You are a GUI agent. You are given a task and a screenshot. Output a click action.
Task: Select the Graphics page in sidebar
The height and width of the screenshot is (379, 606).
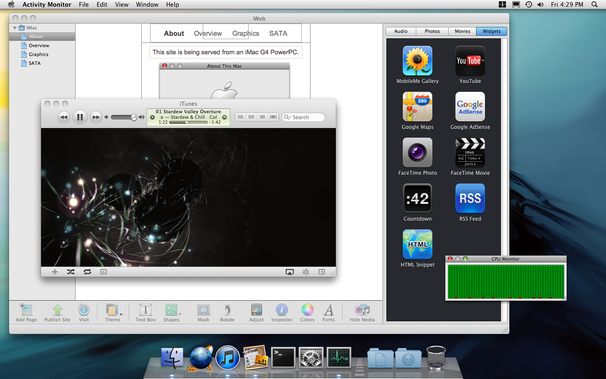43,54
